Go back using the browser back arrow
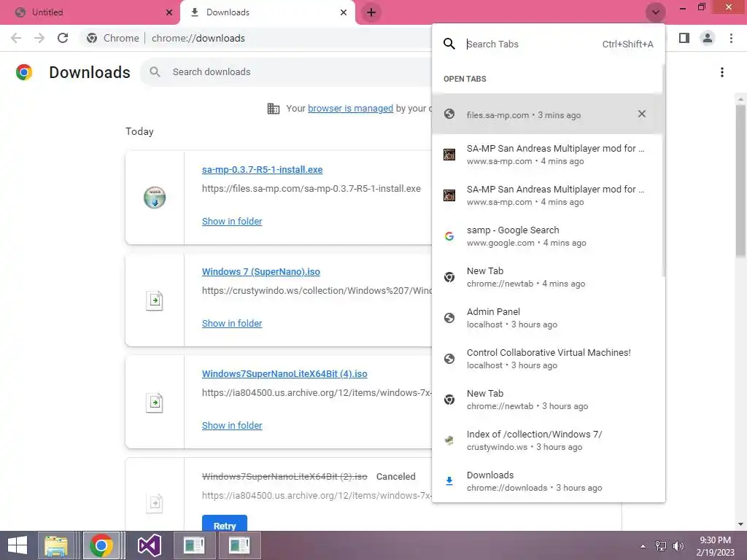Screen dimensions: 747x560 [x=16, y=38]
